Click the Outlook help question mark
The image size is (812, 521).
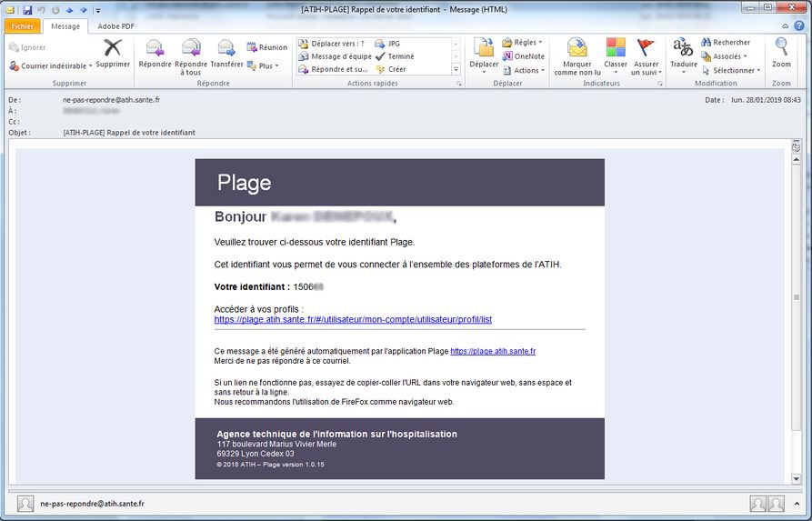[800, 25]
